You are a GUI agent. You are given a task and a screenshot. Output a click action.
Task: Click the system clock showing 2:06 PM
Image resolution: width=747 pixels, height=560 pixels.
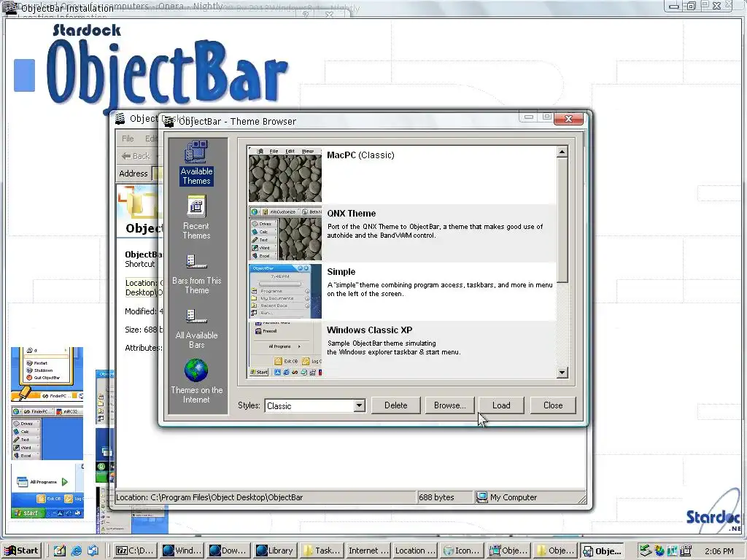719,551
